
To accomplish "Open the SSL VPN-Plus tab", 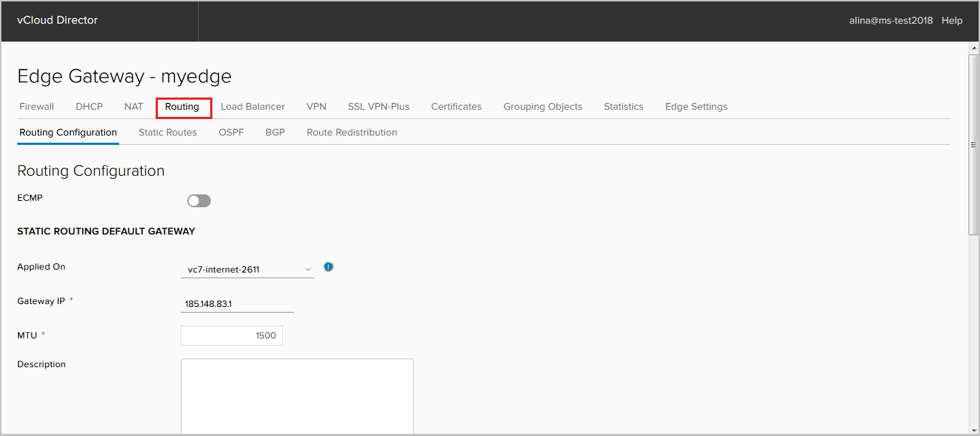I will pos(379,107).
